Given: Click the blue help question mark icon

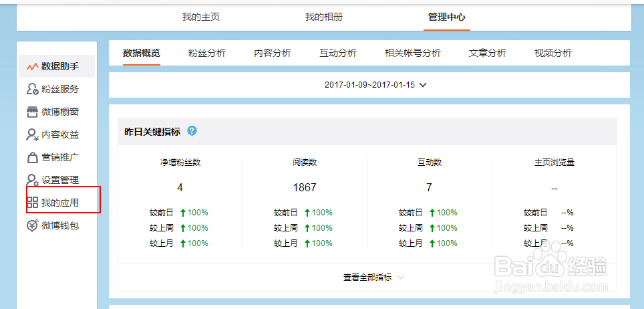Looking at the screenshot, I should [192, 131].
